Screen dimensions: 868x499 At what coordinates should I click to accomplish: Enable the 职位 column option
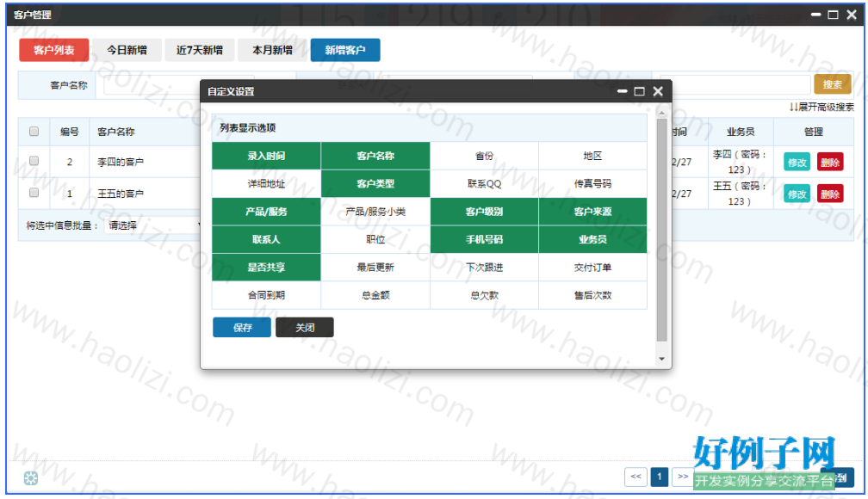pos(375,239)
